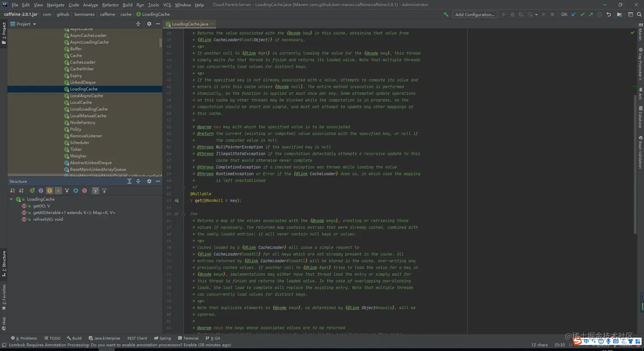Open Project panel settings gear icon
This screenshot has height=351, width=644.
click(149, 24)
